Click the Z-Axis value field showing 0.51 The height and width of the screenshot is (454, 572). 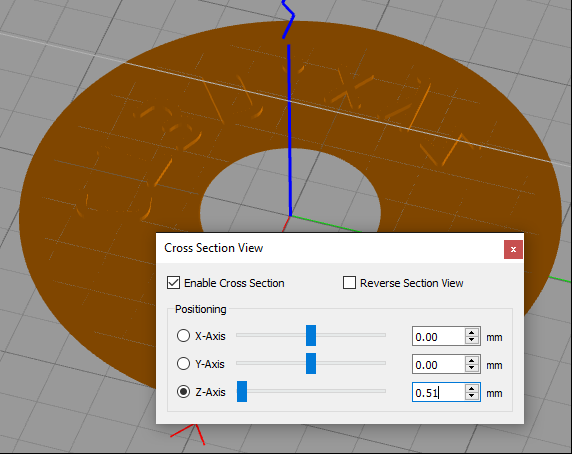(439, 392)
